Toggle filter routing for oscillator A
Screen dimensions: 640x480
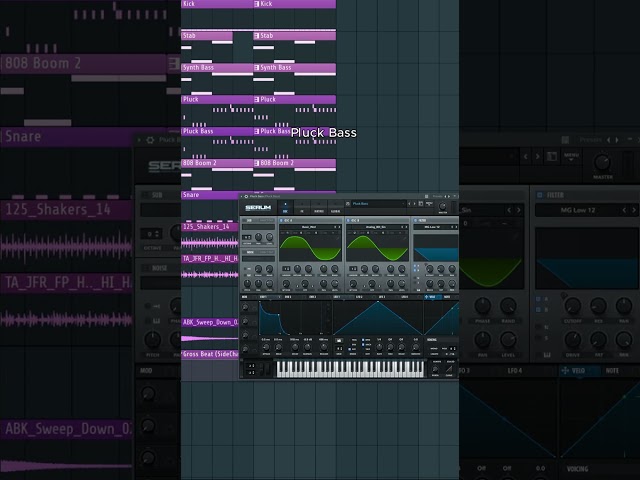point(415,266)
